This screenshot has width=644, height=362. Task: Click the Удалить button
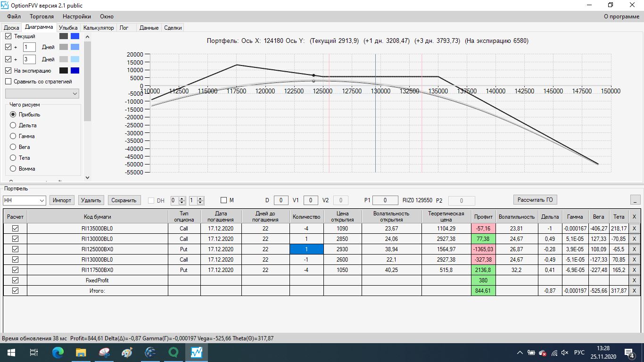click(91, 200)
